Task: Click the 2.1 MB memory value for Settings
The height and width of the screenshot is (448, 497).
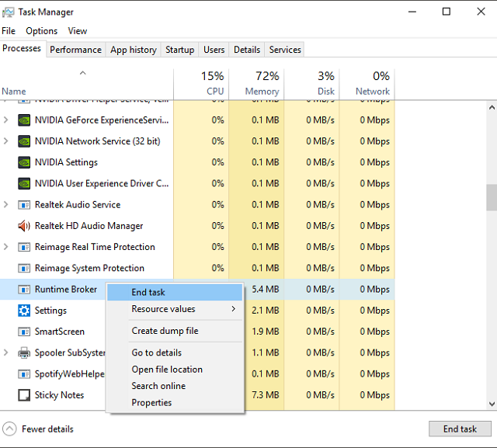Action: pos(266,311)
